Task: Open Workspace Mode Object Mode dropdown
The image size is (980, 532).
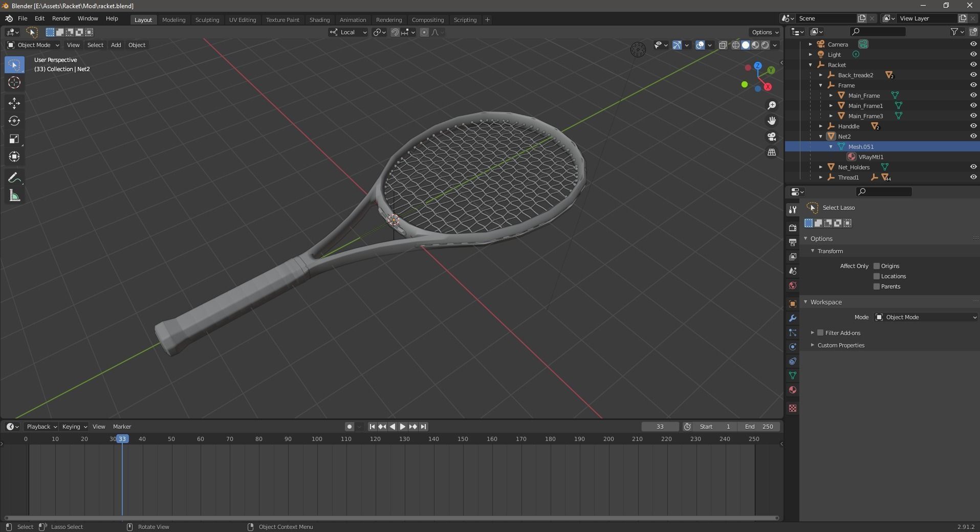Action: pos(926,317)
